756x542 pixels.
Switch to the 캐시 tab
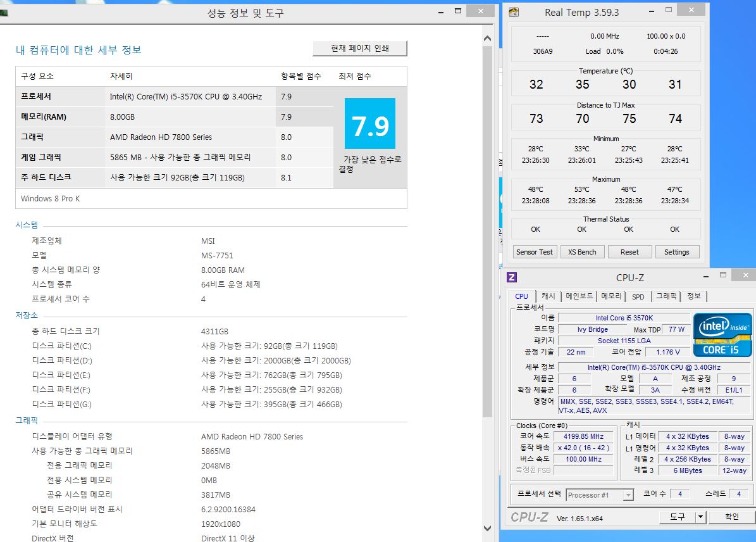click(548, 296)
